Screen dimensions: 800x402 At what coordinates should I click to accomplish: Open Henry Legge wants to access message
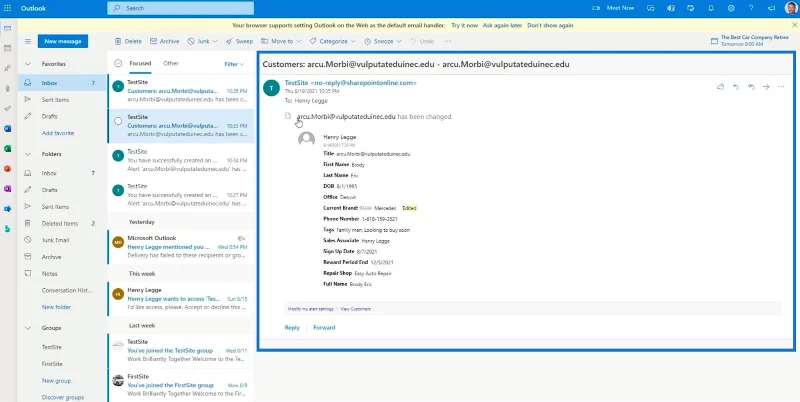tap(181, 299)
